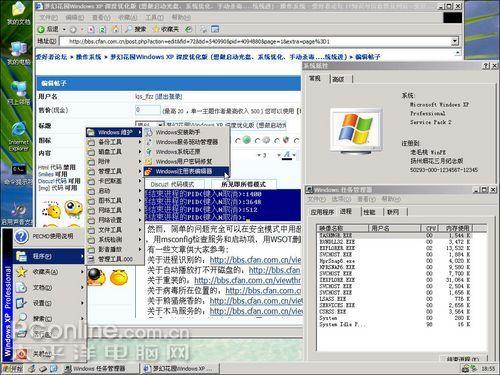
Task: Expand the 管理工具 programs folder
Action: click(x=115, y=171)
